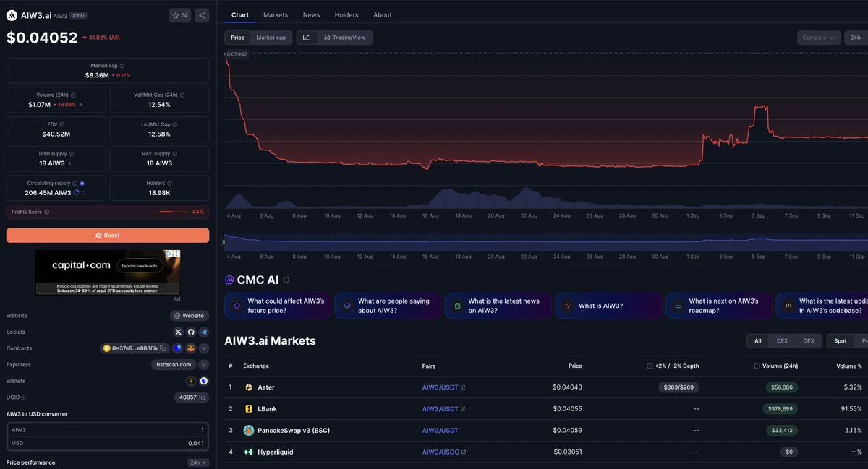
Task: Ask 'What could affect AIW3's future price?'
Action: pyautogui.click(x=278, y=306)
